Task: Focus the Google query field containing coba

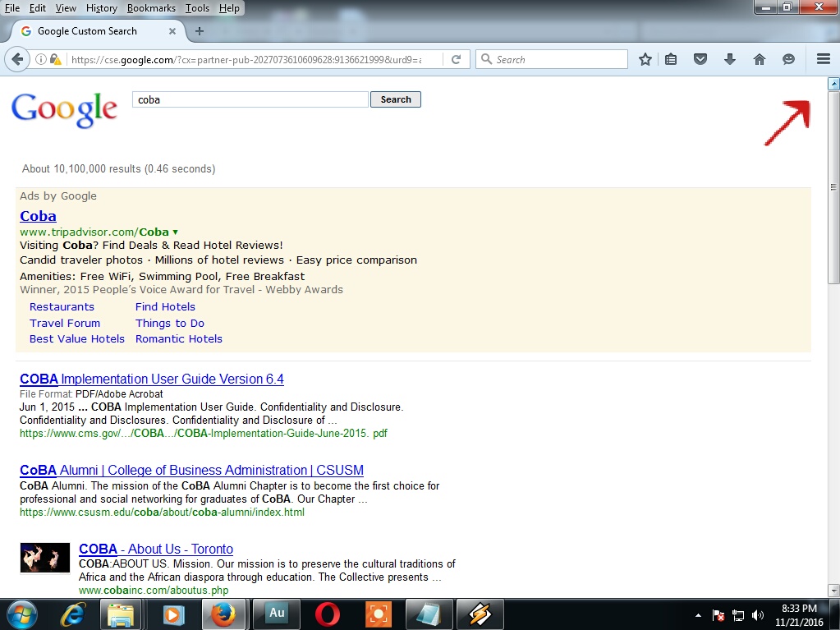Action: 250,99
